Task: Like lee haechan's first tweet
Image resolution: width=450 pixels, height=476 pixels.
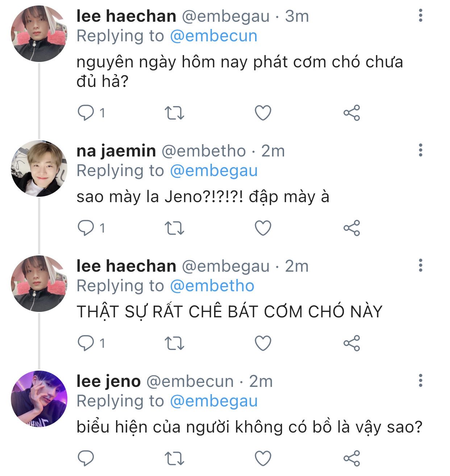Action: click(263, 113)
